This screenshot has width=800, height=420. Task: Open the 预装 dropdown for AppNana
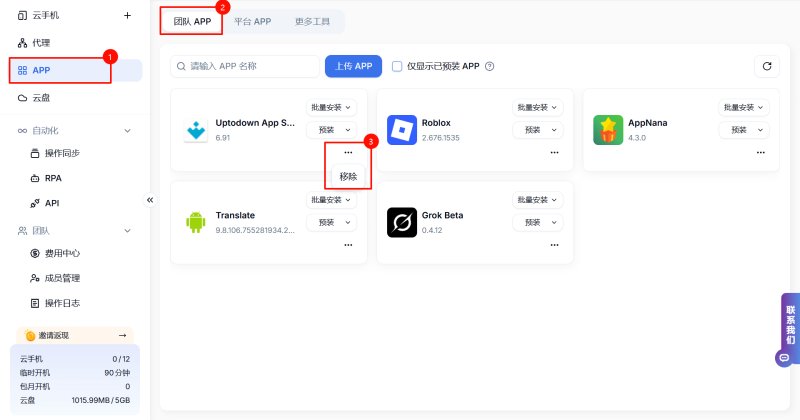[x=744, y=130]
